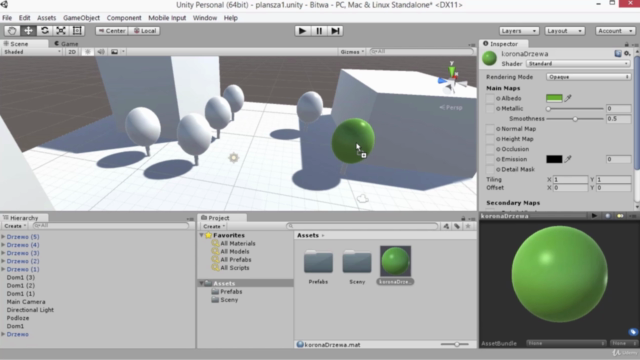Toggle scene audio icon
This screenshot has height=360, width=640.
click(101, 52)
